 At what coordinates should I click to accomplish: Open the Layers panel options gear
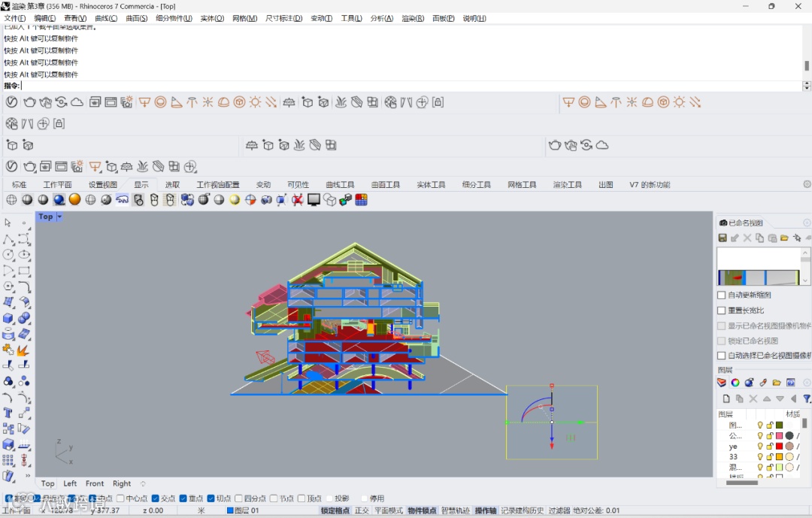(807, 382)
